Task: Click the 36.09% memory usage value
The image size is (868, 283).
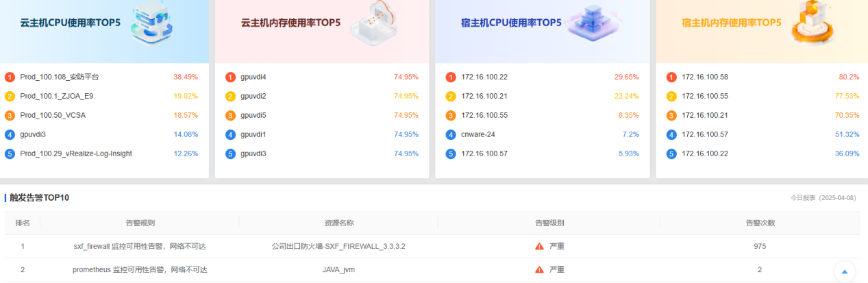Action: tap(847, 153)
